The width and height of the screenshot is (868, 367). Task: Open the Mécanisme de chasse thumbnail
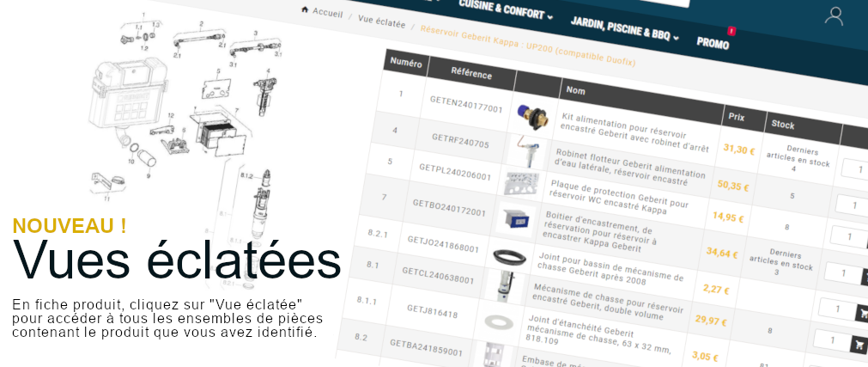[505, 288]
